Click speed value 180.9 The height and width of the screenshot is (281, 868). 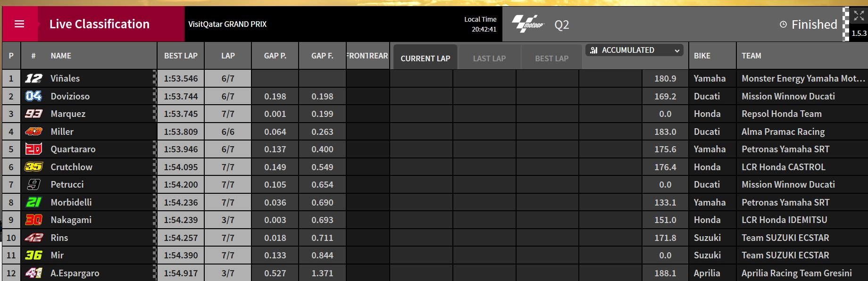(665, 78)
